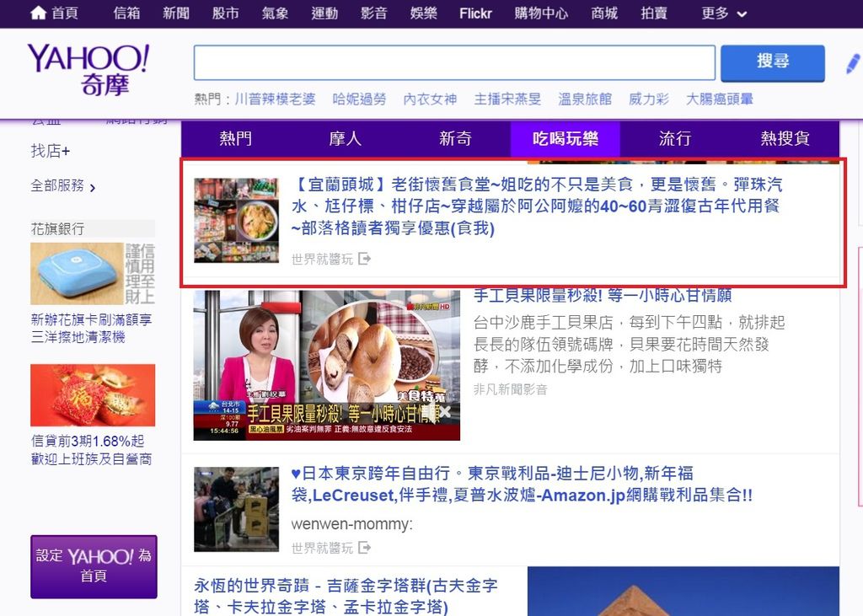Click 世界就醬玩 source under the 日本東京跨年 article
This screenshot has height=616, width=863.
tap(322, 548)
